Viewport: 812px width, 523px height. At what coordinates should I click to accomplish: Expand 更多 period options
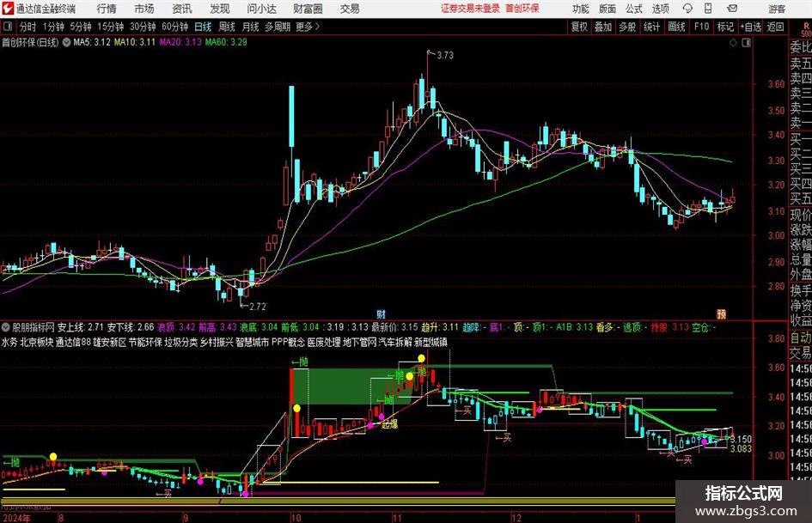coord(308,27)
